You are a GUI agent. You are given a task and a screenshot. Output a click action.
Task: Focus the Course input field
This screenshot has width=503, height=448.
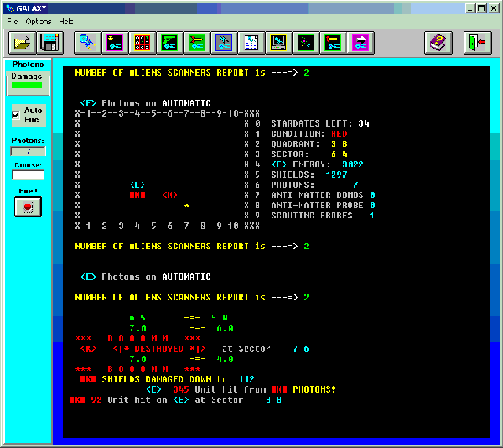coord(28,175)
